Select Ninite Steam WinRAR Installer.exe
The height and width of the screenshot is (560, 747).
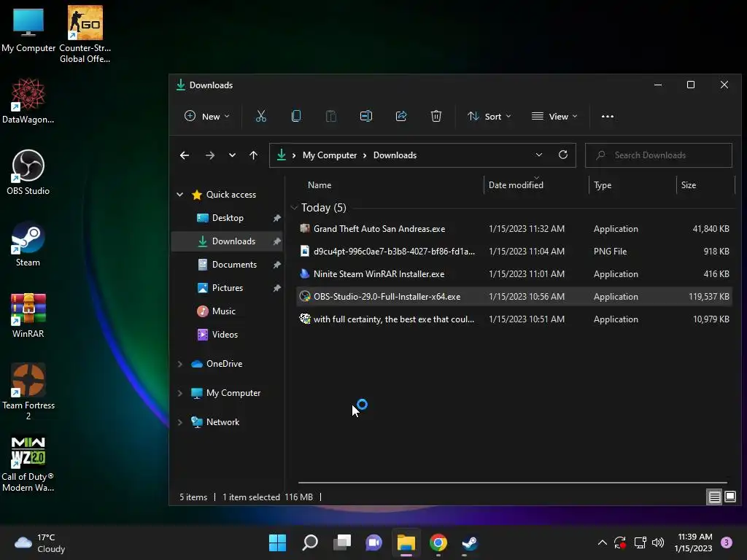coord(514,274)
